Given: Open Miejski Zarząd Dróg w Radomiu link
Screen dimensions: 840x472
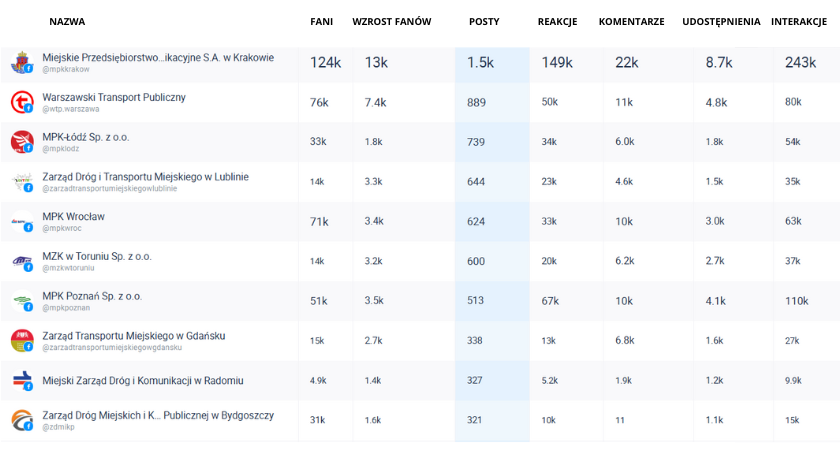Looking at the screenshot, I should 142,381.
